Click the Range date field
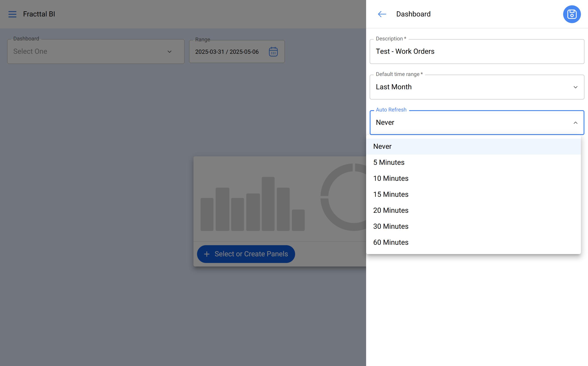 coord(237,52)
